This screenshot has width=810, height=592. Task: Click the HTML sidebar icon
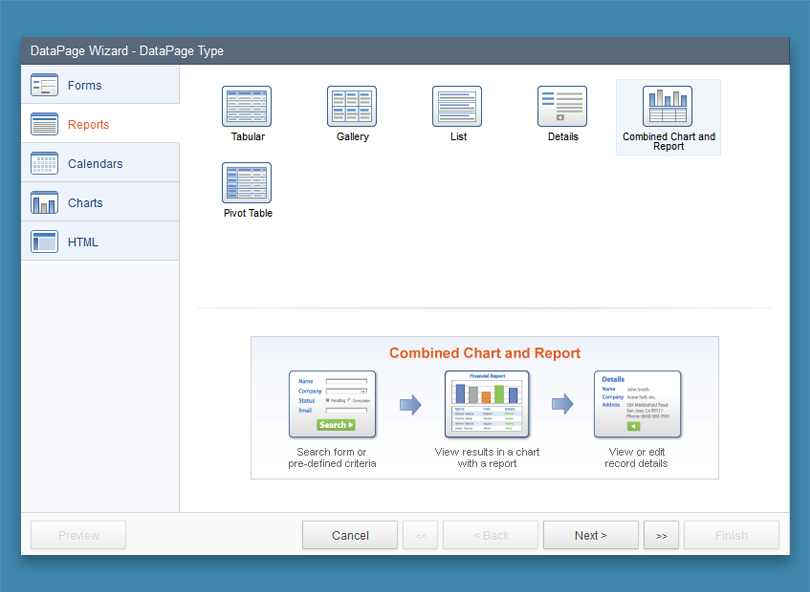click(x=45, y=241)
